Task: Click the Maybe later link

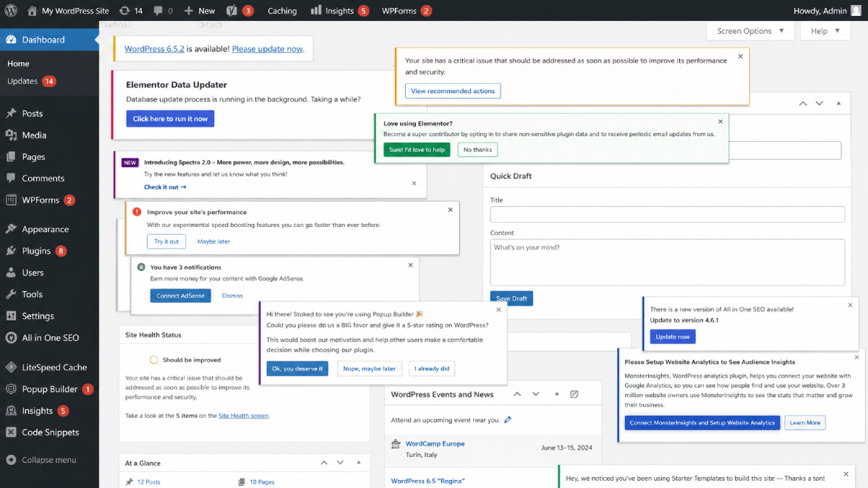Action: (213, 241)
